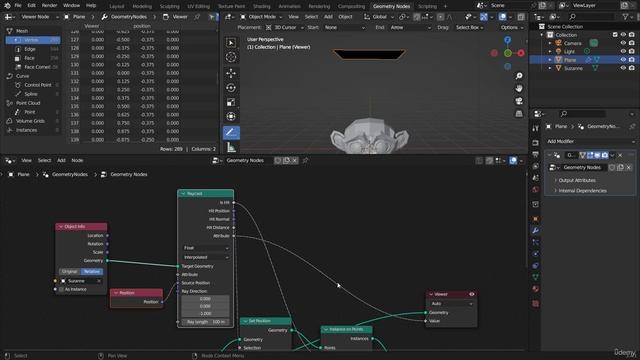Open the 3D viewport View menu

coord(293,17)
